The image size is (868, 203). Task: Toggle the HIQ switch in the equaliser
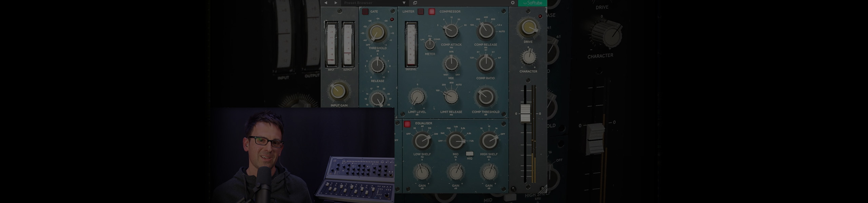[470, 154]
